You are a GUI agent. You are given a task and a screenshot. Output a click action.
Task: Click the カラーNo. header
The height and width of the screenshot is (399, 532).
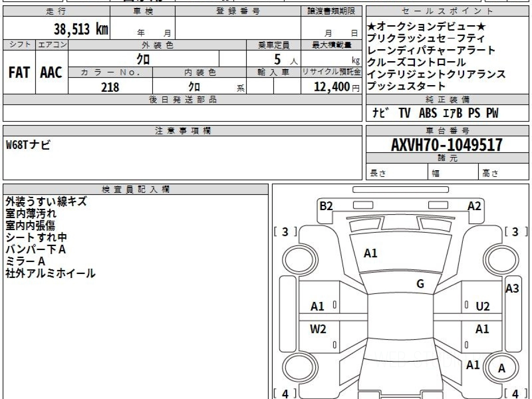[110, 72]
